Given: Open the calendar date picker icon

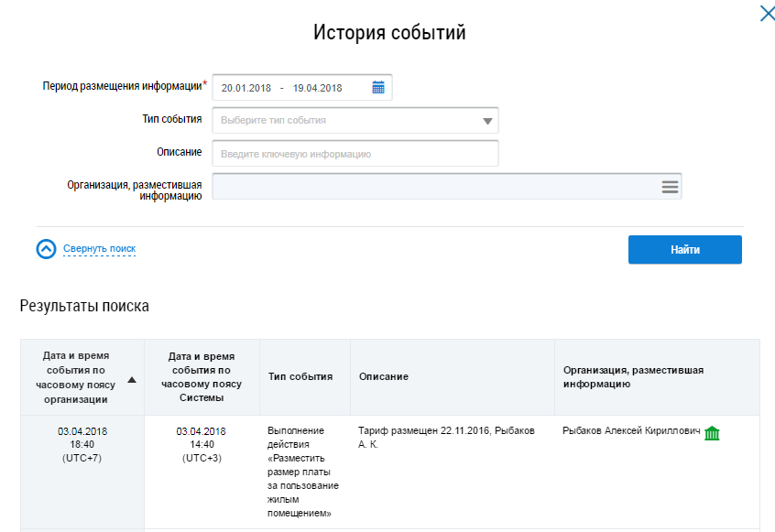Looking at the screenshot, I should tap(378, 88).
